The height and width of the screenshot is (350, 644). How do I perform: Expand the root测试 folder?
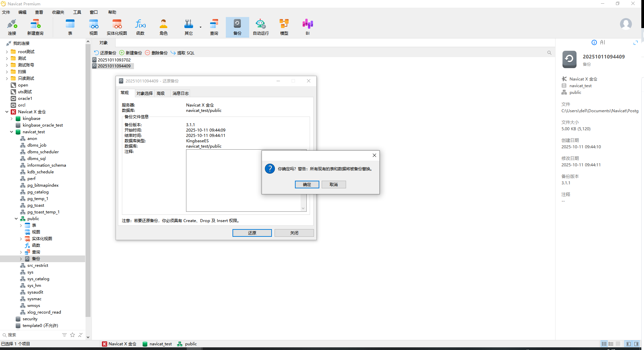(x=7, y=52)
